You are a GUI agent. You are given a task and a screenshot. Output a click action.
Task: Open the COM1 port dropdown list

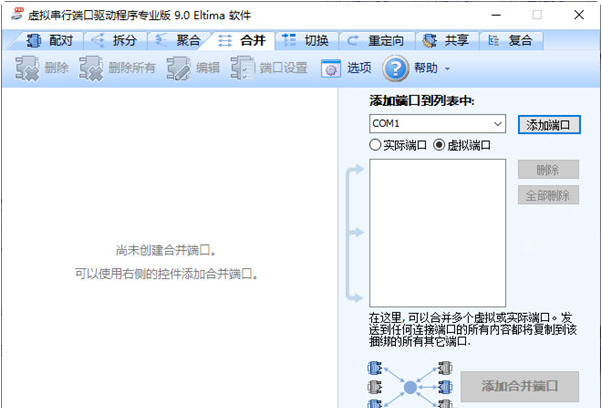click(x=437, y=124)
